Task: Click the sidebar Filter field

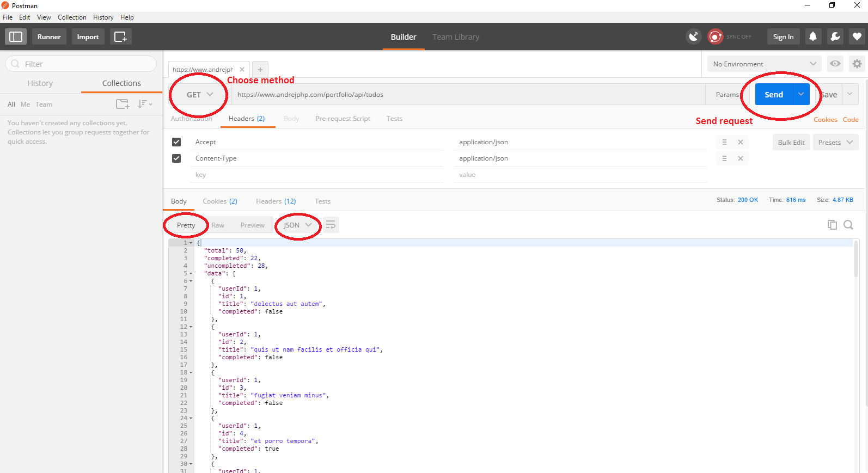Action: (81, 64)
